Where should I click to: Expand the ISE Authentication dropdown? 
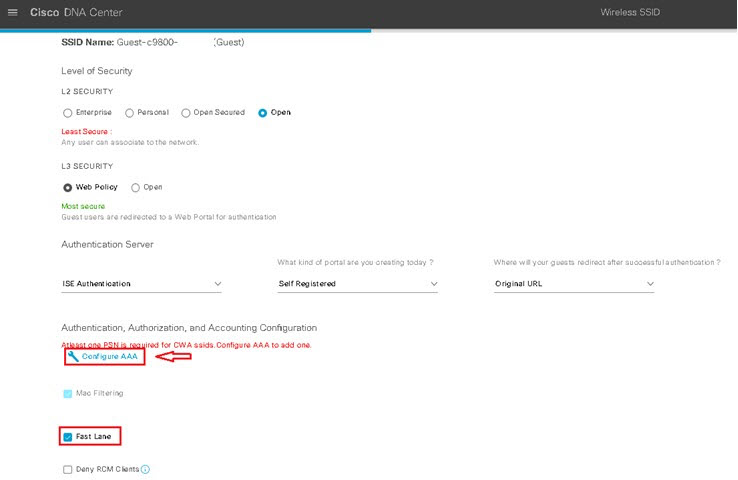point(141,284)
